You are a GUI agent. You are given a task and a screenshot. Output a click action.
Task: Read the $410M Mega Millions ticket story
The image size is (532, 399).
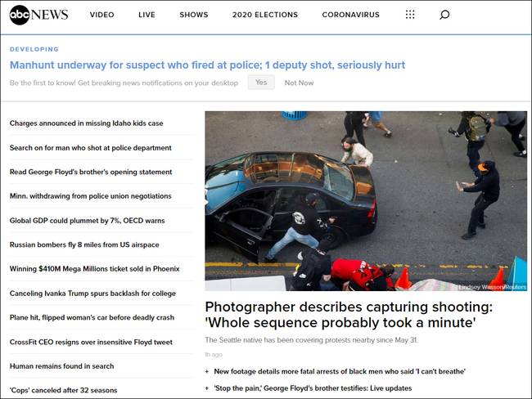[x=94, y=269]
